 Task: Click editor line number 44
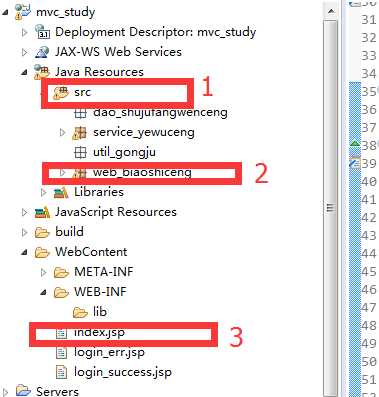[x=369, y=254]
